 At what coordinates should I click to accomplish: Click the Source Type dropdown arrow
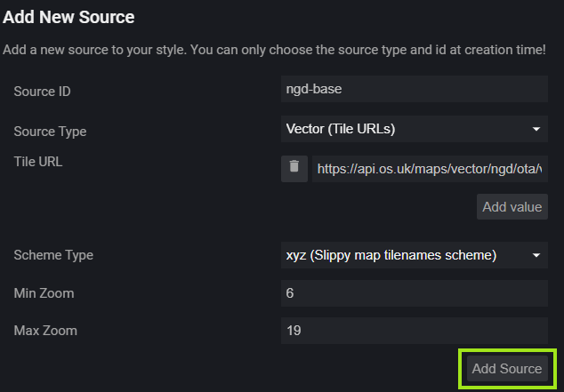(x=536, y=129)
